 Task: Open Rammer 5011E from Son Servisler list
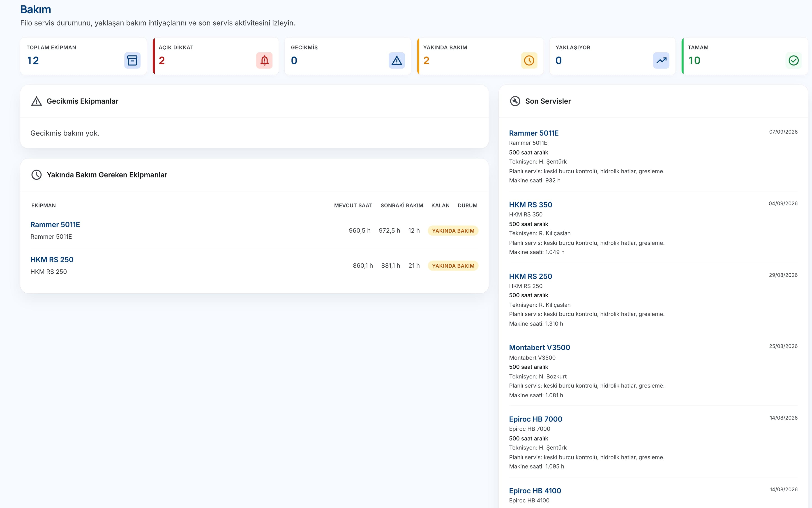pos(534,133)
